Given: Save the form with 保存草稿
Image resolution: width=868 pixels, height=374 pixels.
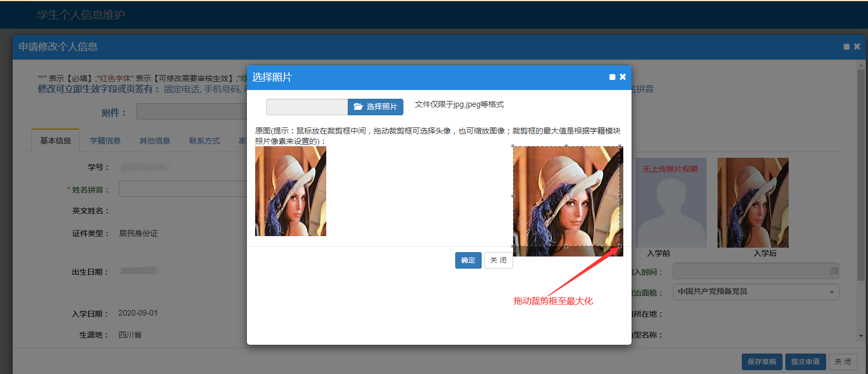Looking at the screenshot, I should [762, 362].
